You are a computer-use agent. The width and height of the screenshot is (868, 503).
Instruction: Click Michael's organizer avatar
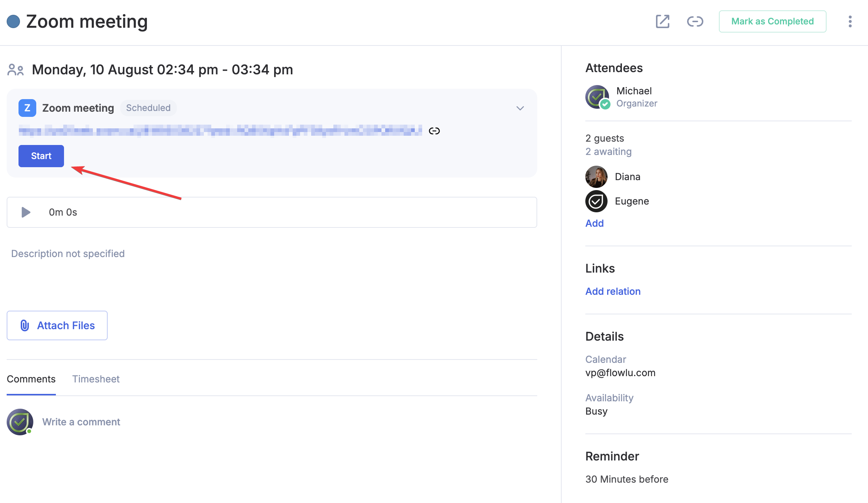597,97
